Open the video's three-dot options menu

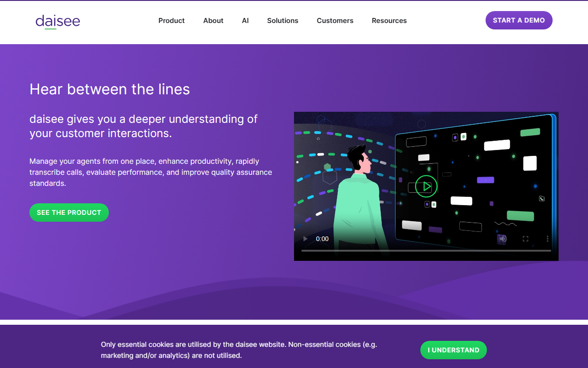pos(547,239)
